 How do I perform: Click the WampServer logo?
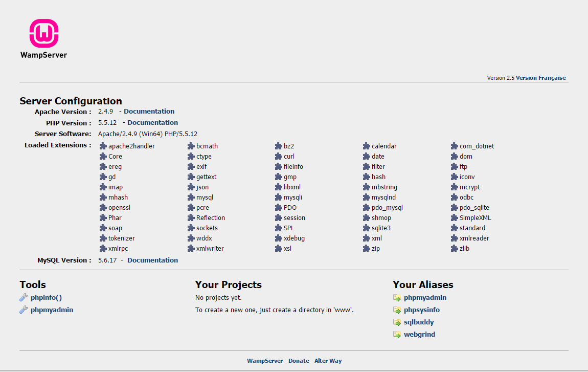coord(44,39)
